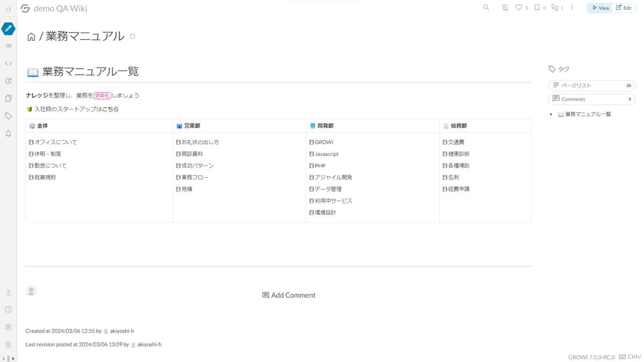Bookmark this page with the bookmark toggle
The image size is (644, 362).
[538, 8]
